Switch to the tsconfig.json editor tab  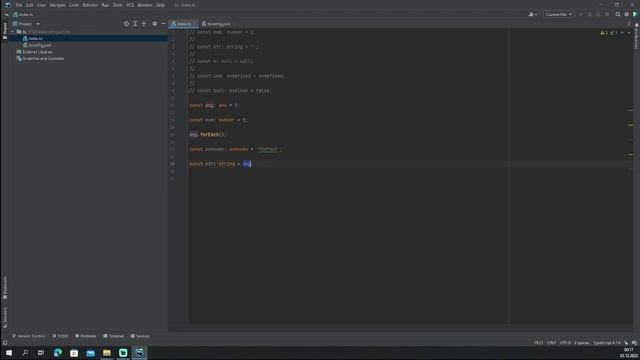coord(219,24)
